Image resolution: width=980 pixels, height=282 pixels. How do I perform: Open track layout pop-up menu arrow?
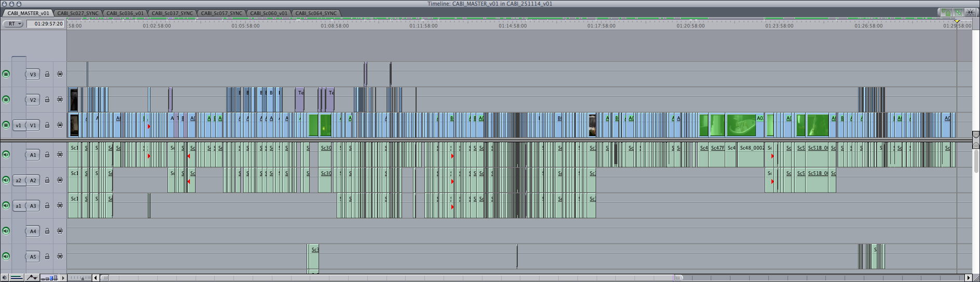tap(63, 278)
